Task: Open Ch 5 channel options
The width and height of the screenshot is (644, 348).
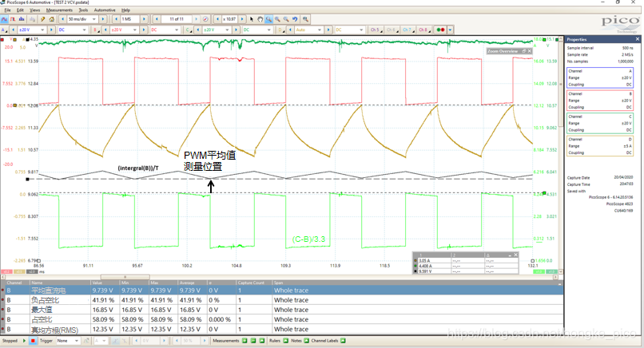Action: point(376,30)
